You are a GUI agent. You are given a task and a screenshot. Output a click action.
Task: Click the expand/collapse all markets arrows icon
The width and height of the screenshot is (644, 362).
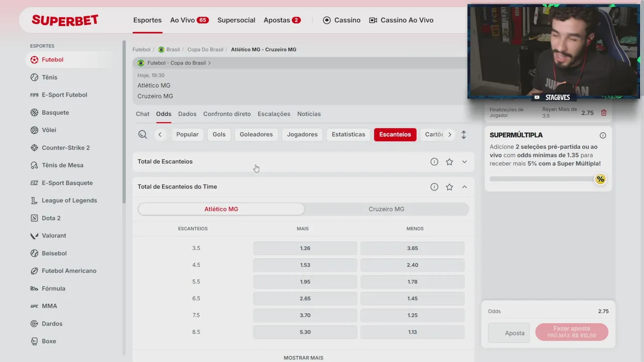click(464, 135)
